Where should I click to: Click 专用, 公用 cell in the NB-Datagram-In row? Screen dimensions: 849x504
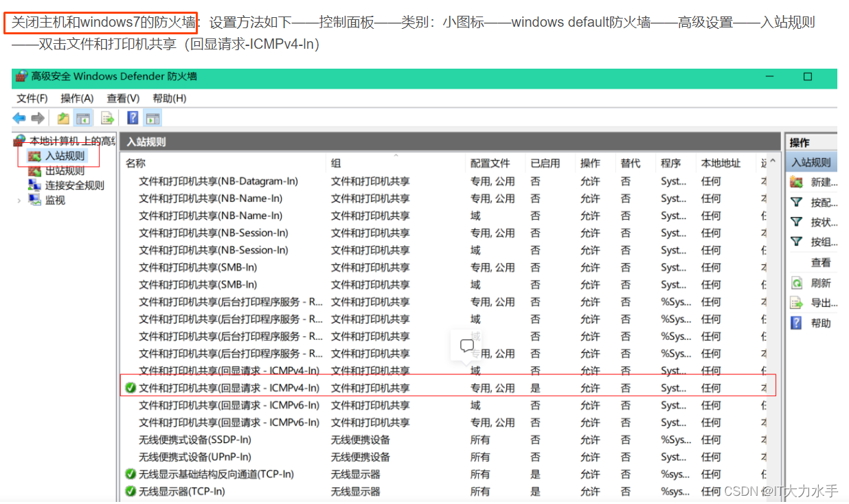[493, 181]
